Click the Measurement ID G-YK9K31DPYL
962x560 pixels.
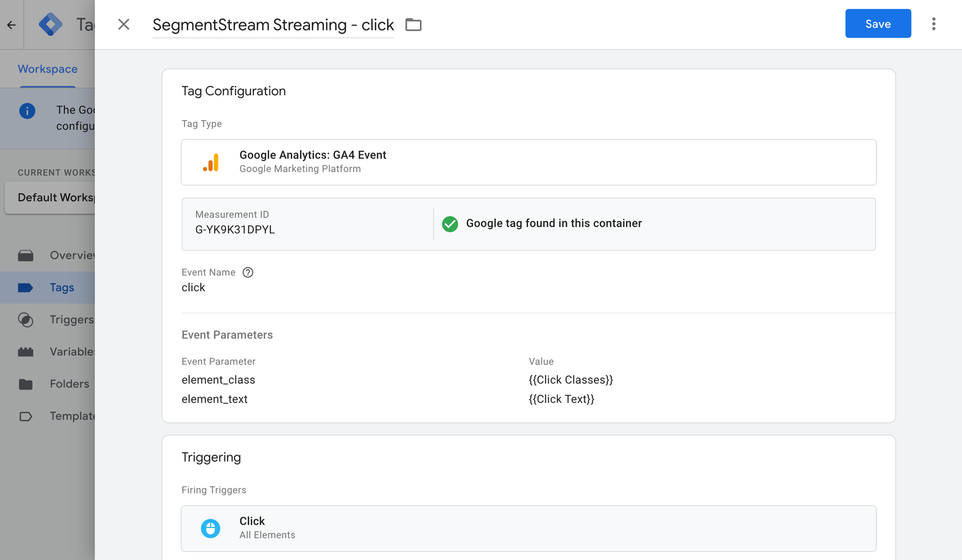pyautogui.click(x=235, y=230)
